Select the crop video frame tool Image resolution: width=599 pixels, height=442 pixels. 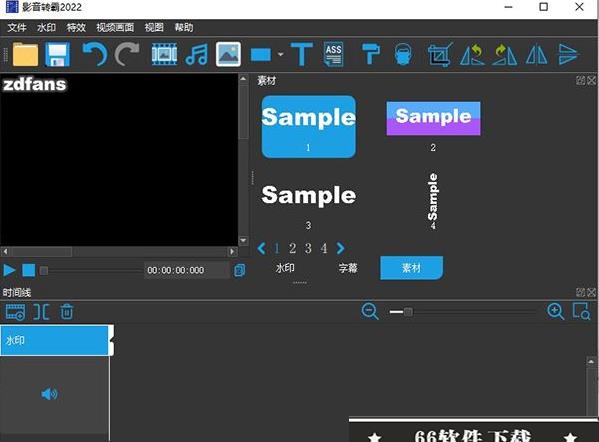point(440,55)
